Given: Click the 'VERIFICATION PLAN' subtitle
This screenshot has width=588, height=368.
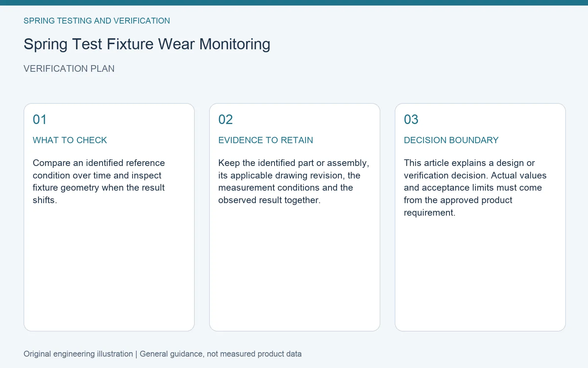Looking at the screenshot, I should click(x=69, y=69).
